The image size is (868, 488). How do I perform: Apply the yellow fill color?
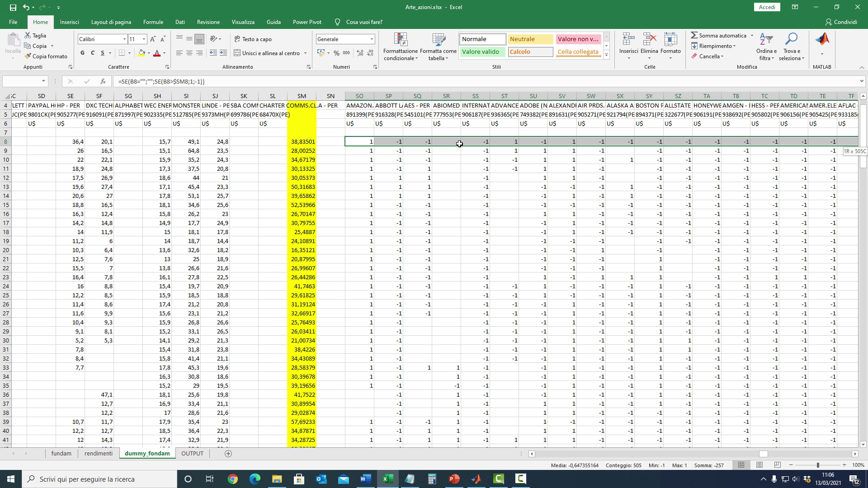tap(142, 53)
